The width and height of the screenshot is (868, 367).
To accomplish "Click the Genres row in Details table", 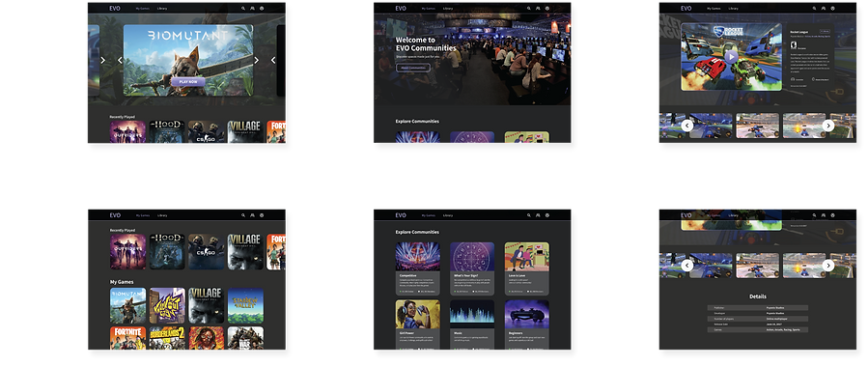I will 757,330.
